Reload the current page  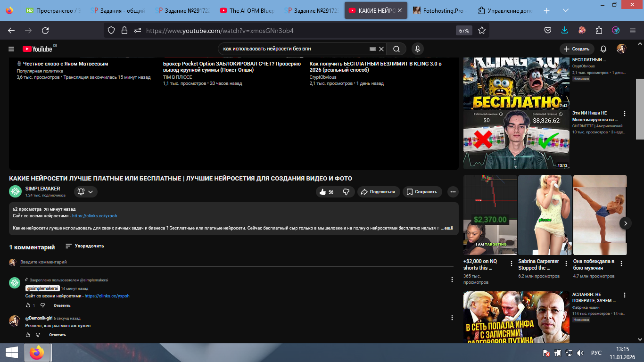click(x=45, y=30)
